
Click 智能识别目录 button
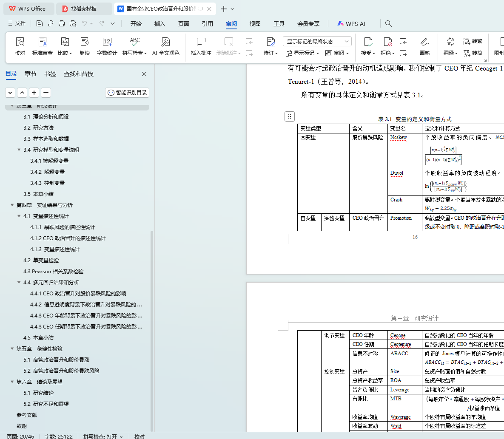pos(127,93)
